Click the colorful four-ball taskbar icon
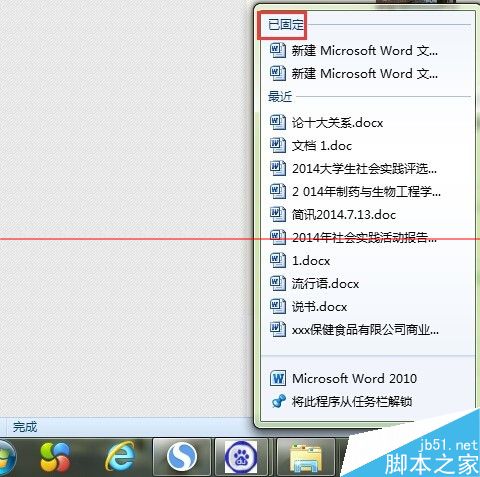The width and height of the screenshot is (480, 477). [x=55, y=457]
